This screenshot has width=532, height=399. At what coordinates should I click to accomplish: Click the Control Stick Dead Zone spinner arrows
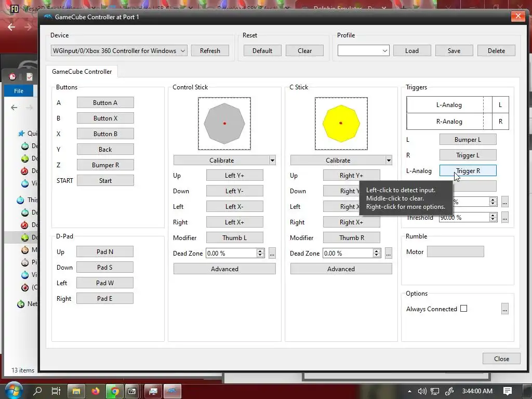pos(260,253)
